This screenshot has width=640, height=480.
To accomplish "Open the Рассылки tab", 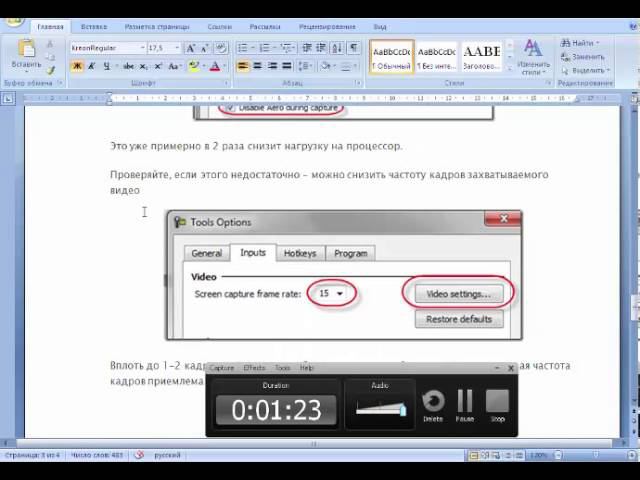I will pyautogui.click(x=265, y=27).
